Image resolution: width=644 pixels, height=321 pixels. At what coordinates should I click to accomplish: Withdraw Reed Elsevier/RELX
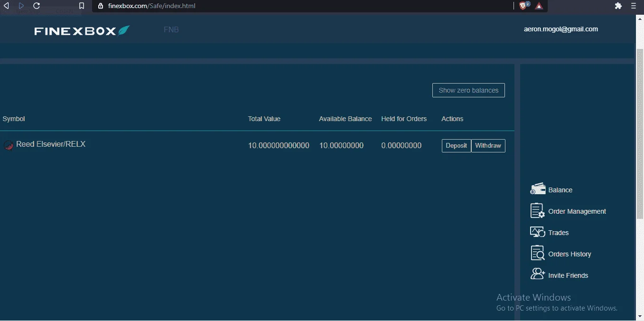pyautogui.click(x=488, y=146)
